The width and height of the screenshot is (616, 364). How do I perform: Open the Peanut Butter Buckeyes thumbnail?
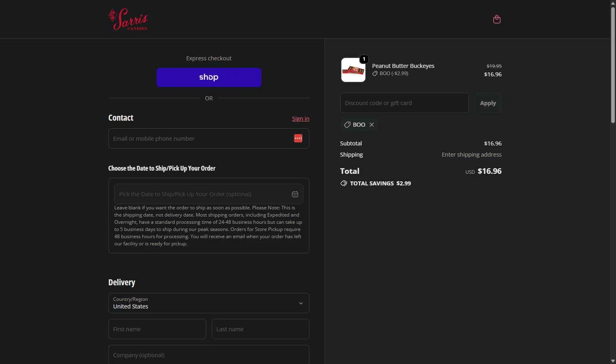353,70
